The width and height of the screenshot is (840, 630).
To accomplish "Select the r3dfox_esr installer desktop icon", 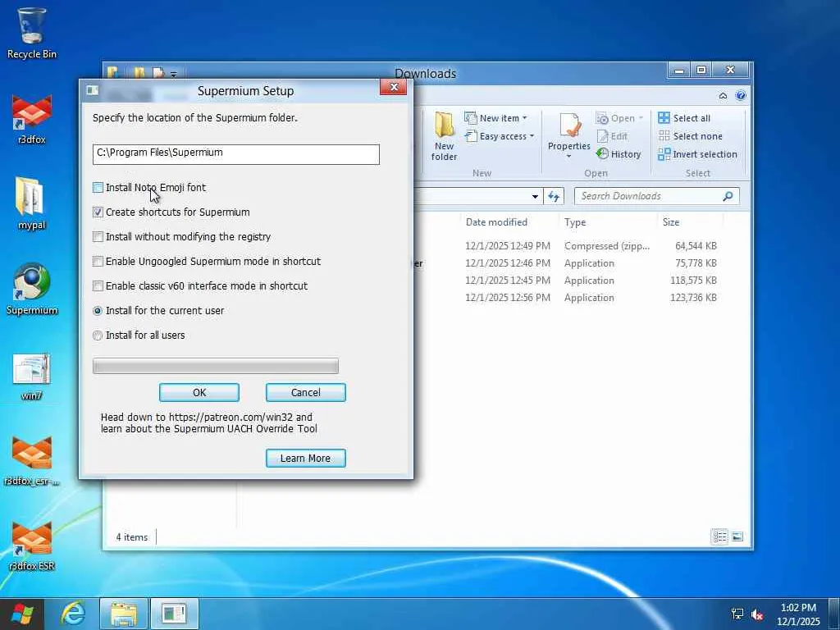I will pyautogui.click(x=32, y=461).
